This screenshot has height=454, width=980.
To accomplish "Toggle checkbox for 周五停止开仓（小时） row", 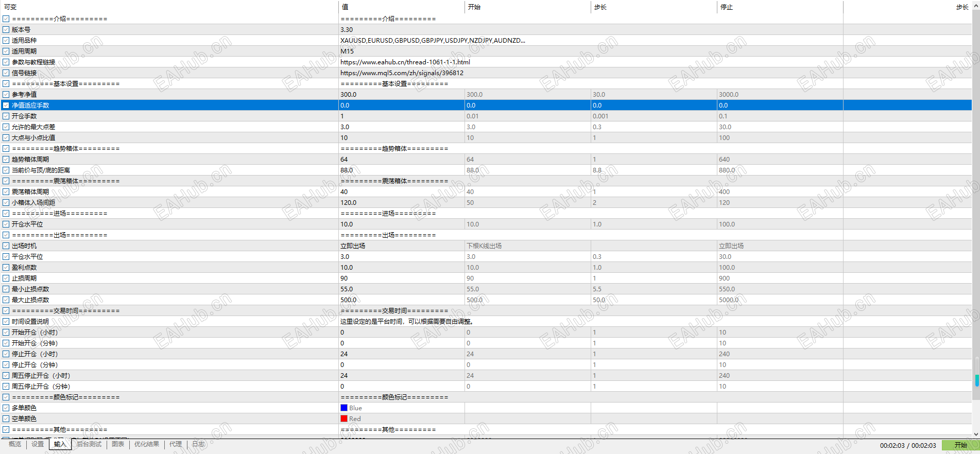I will 6,376.
